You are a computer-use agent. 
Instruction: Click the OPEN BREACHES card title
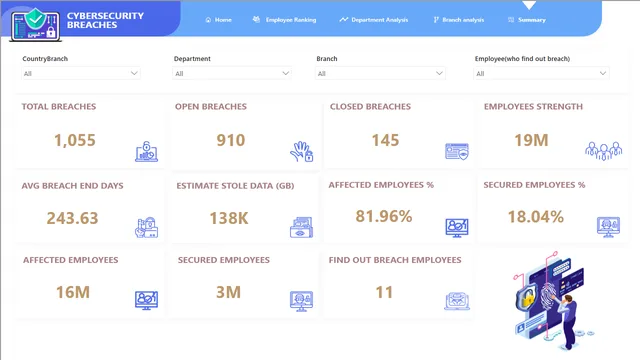pos(211,107)
